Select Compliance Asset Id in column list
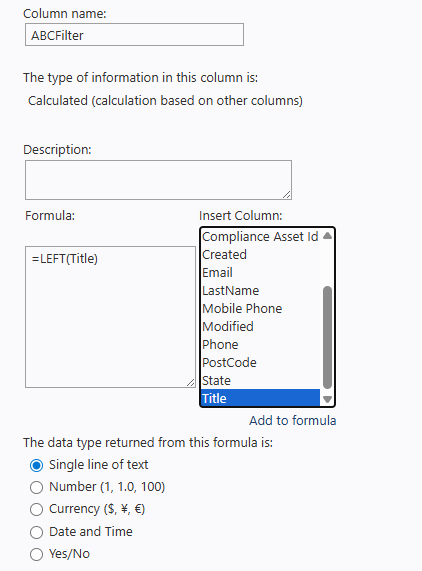Screen dimensions: 422x571 260,237
